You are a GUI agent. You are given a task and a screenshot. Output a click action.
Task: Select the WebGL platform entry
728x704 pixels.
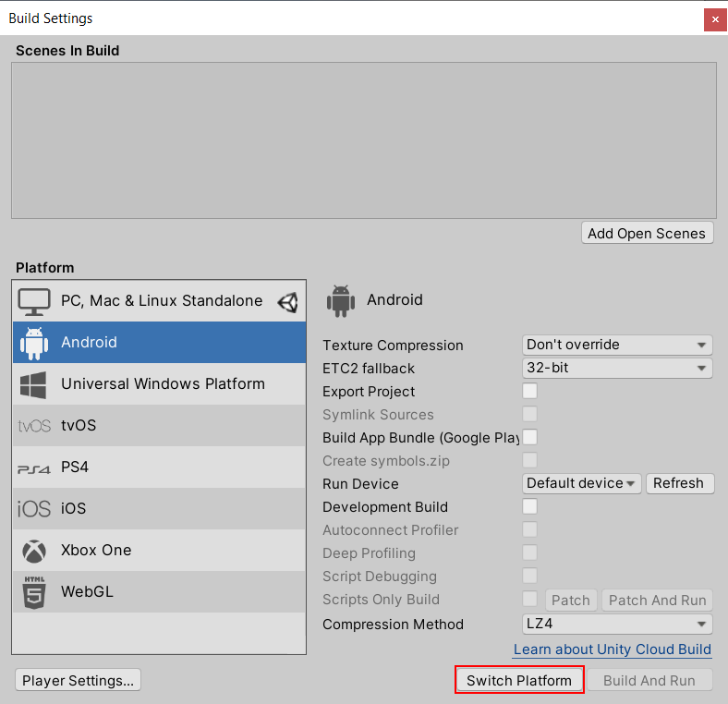click(x=87, y=591)
